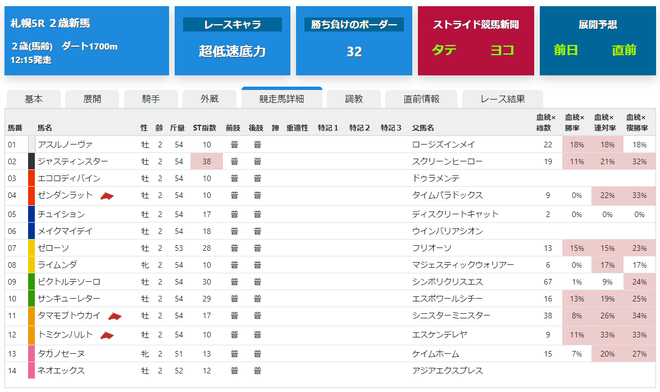Click horse name ジャスティンスター

[73, 162]
